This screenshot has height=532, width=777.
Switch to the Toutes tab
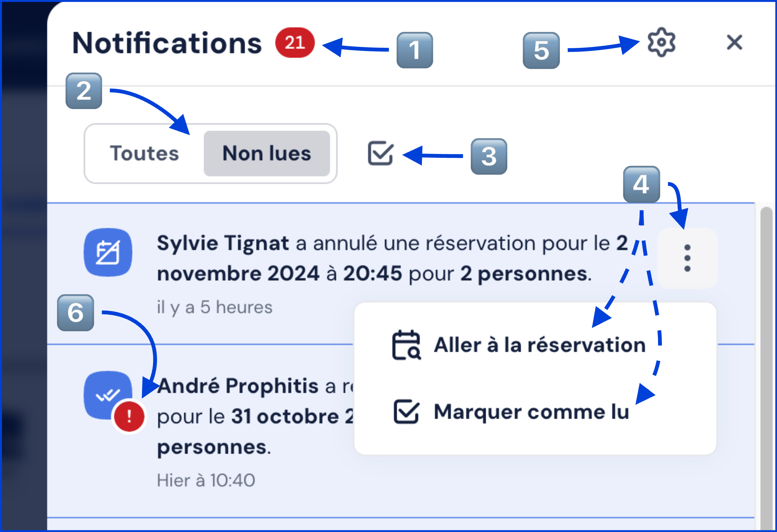(x=144, y=153)
